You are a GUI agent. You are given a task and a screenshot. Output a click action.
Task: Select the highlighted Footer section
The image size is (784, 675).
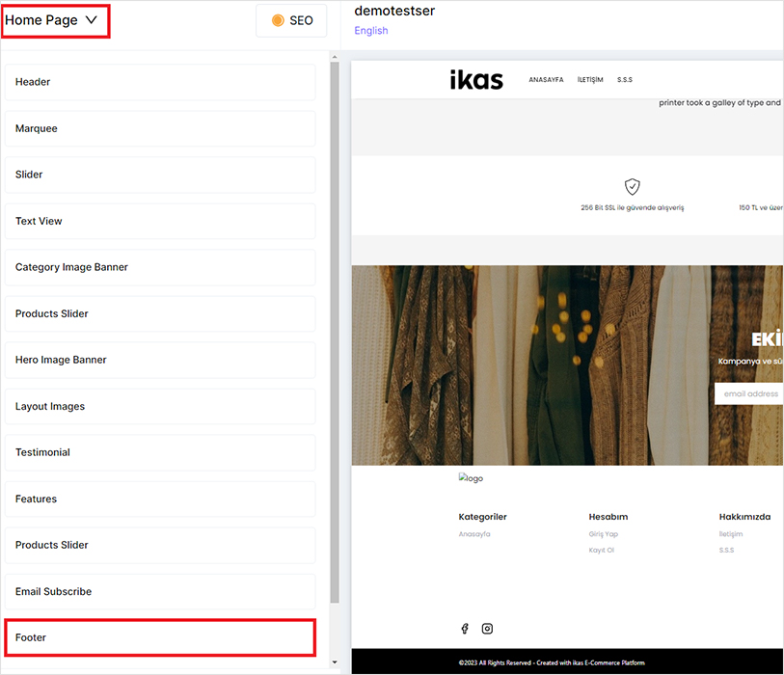point(160,637)
